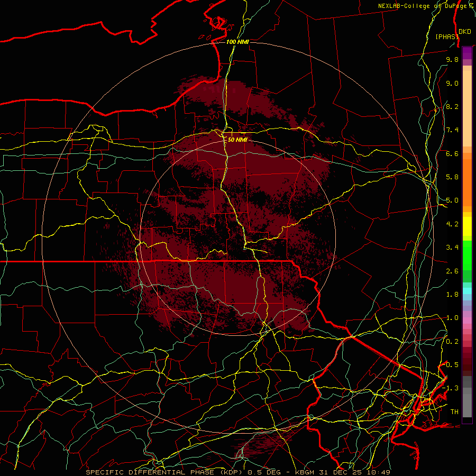
Task: Click the 1.8 value on the scale
Action: coord(452,295)
